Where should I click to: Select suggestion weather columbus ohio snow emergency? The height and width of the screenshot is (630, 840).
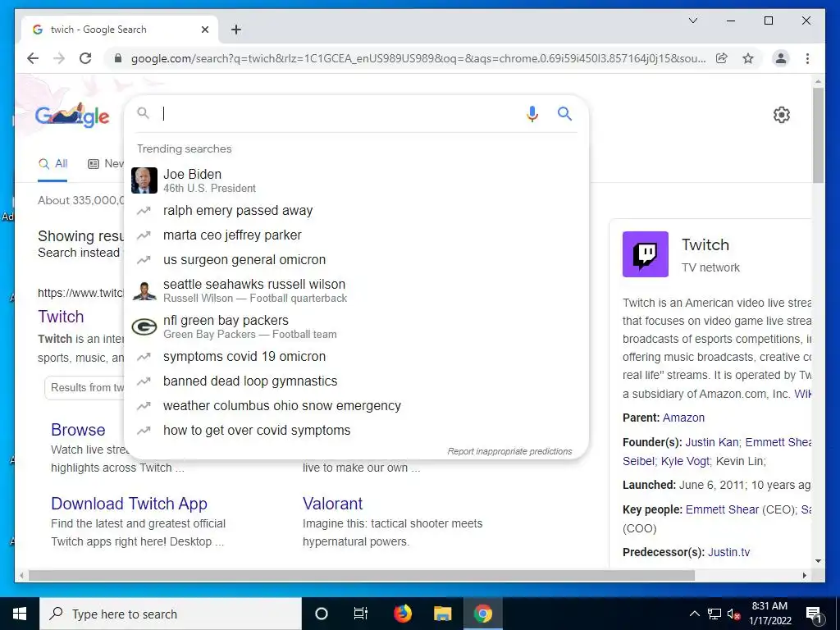356,405
